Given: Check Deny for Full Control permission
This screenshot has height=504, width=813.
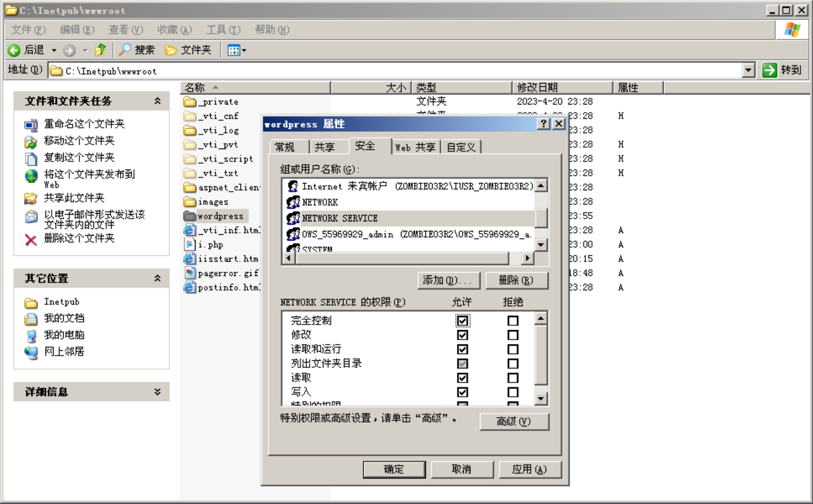Looking at the screenshot, I should coord(513,321).
